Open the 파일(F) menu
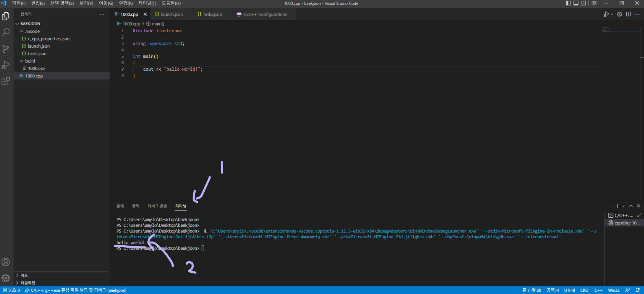This screenshot has width=644, height=294. click(x=19, y=3)
